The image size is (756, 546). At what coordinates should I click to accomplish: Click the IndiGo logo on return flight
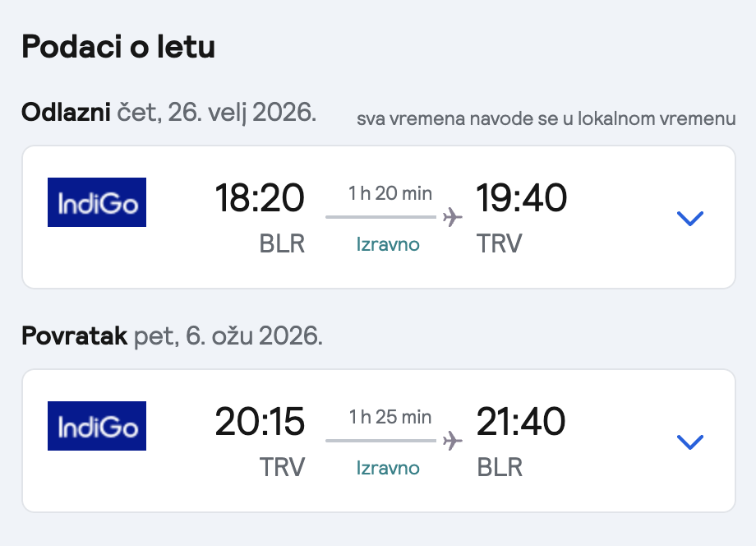pos(97,426)
